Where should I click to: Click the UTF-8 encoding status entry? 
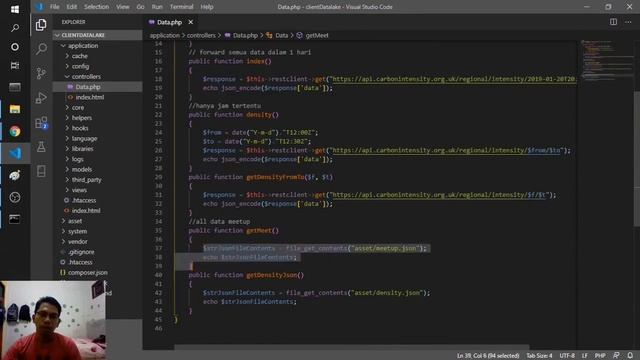[567, 356]
